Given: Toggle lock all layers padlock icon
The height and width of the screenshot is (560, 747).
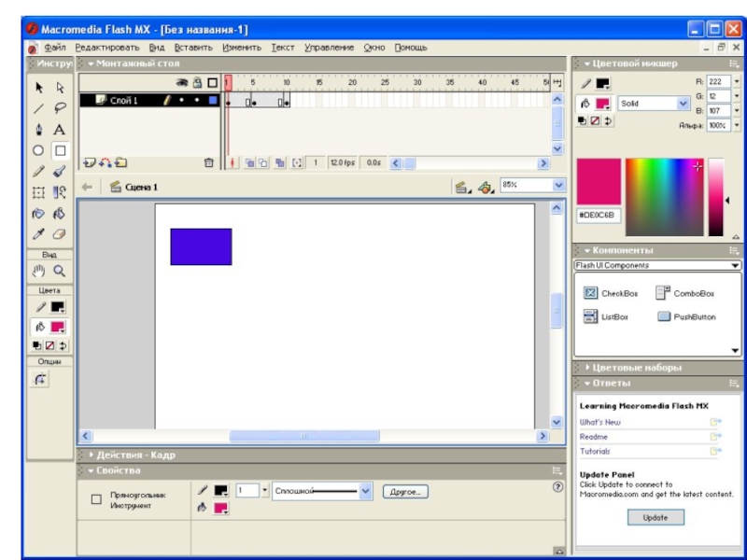Looking at the screenshot, I should click(197, 82).
